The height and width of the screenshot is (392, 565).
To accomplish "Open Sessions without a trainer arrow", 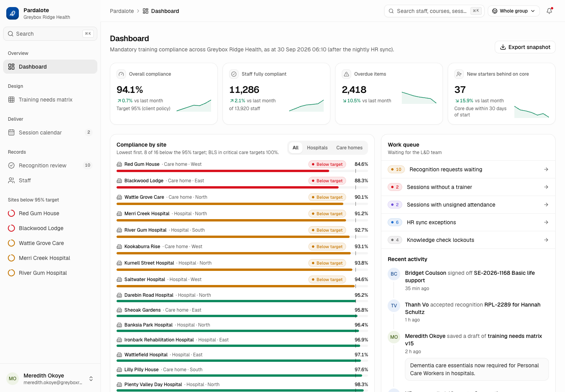I will tap(546, 187).
